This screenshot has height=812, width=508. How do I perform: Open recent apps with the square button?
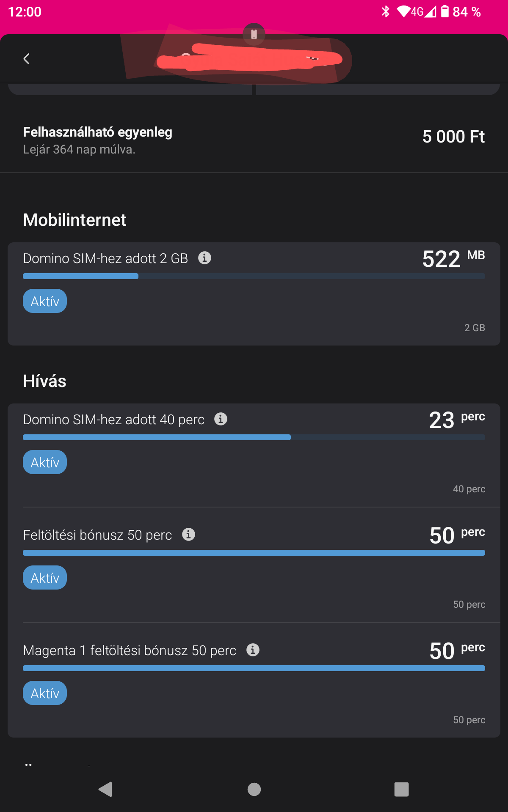coord(401,789)
